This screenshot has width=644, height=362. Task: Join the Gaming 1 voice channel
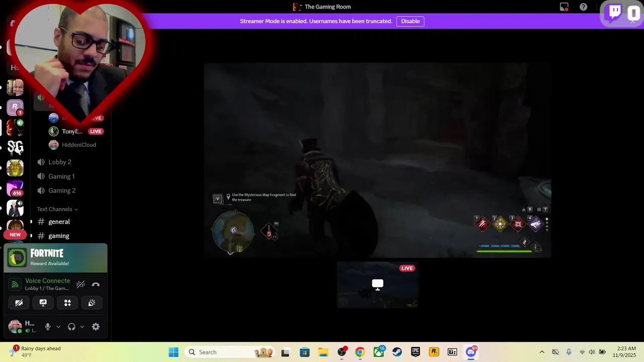(61, 176)
